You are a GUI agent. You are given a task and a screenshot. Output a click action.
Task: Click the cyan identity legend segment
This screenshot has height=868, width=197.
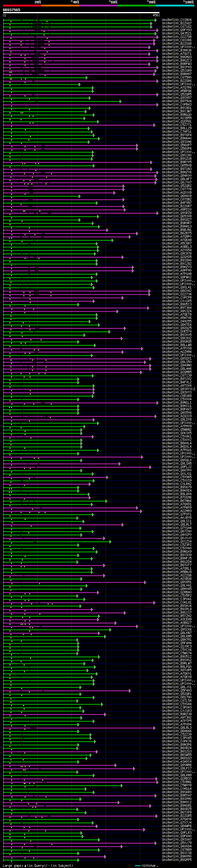(175, 6)
